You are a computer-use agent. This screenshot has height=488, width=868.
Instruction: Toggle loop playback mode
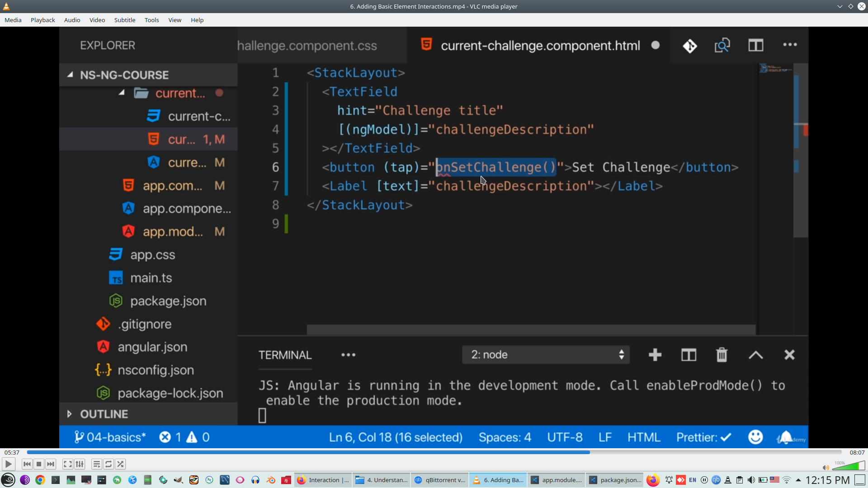(x=108, y=464)
